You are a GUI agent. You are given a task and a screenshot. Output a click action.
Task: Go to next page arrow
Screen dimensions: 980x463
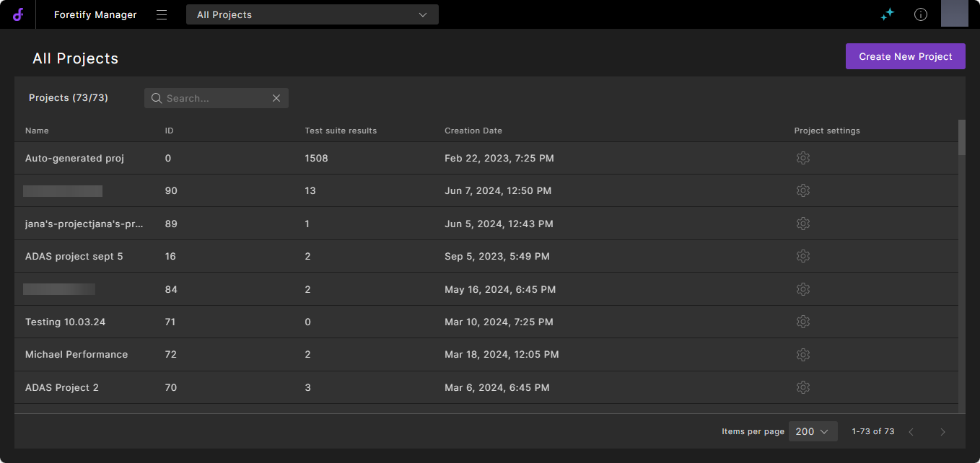click(x=942, y=432)
